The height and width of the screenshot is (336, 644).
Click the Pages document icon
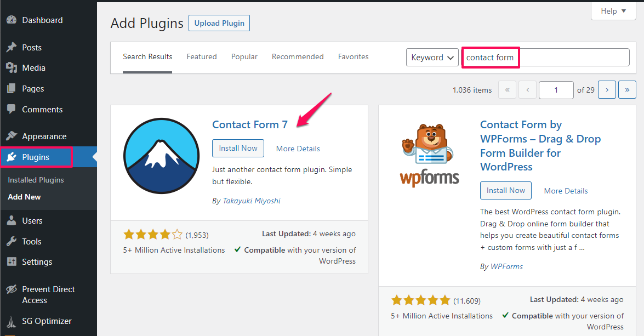click(x=12, y=88)
